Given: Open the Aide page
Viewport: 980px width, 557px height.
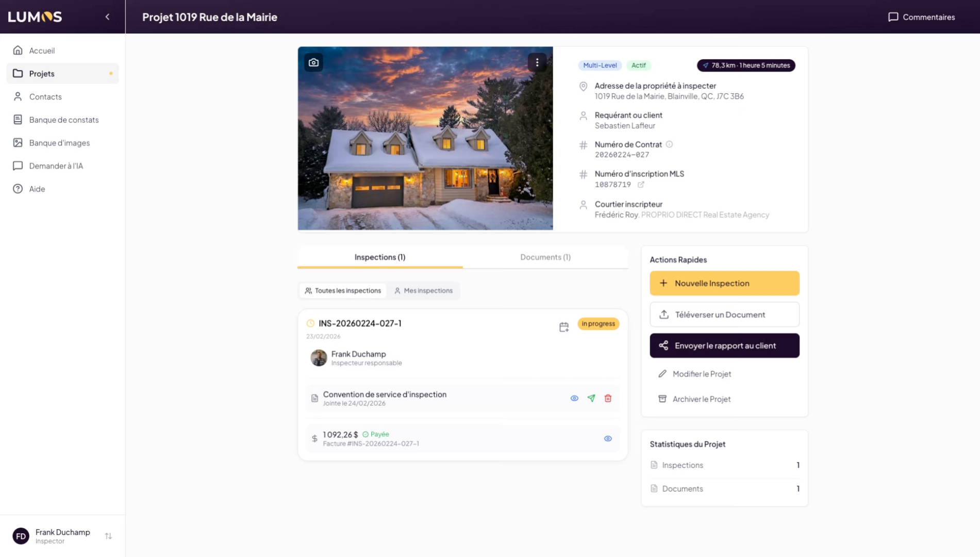Looking at the screenshot, I should coord(62,189).
